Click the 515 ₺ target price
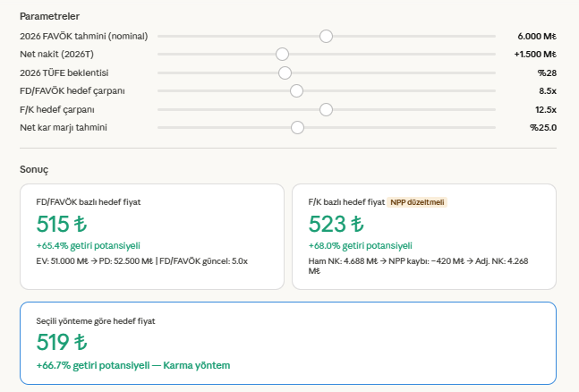 (x=62, y=224)
